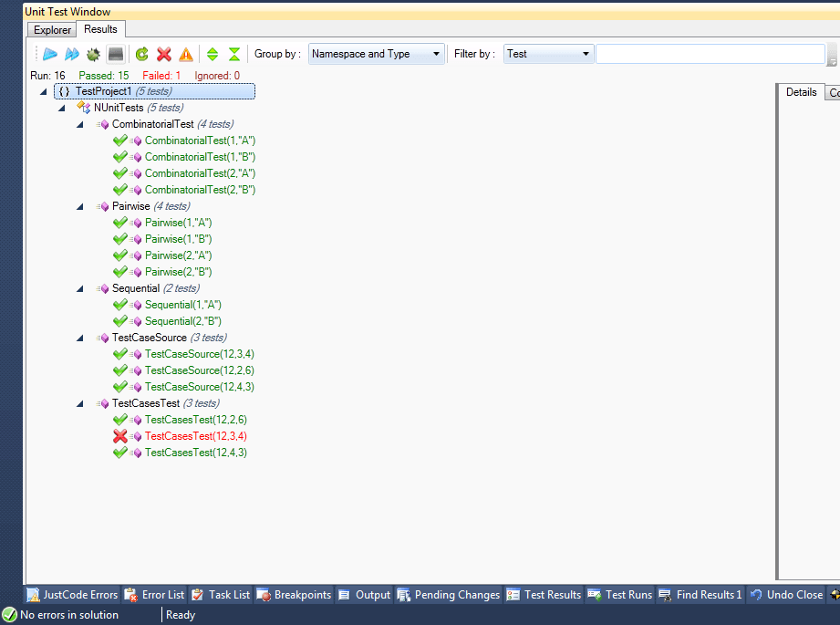Click the filter text input field
This screenshot has width=840, height=625.
710,54
